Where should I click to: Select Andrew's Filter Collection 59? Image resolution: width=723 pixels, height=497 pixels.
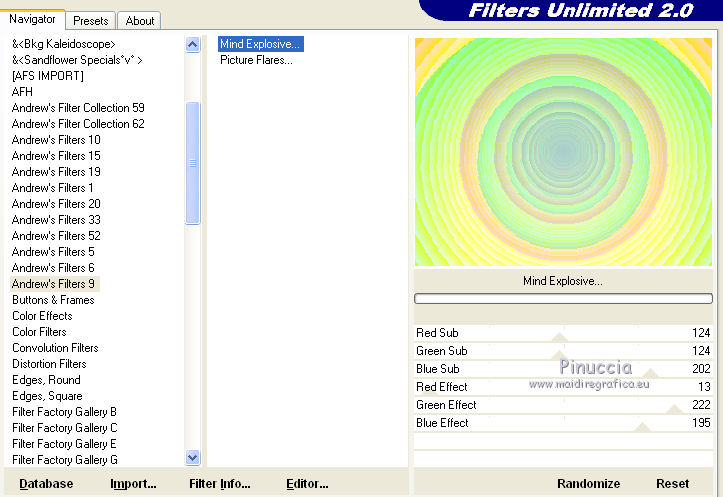pos(78,108)
